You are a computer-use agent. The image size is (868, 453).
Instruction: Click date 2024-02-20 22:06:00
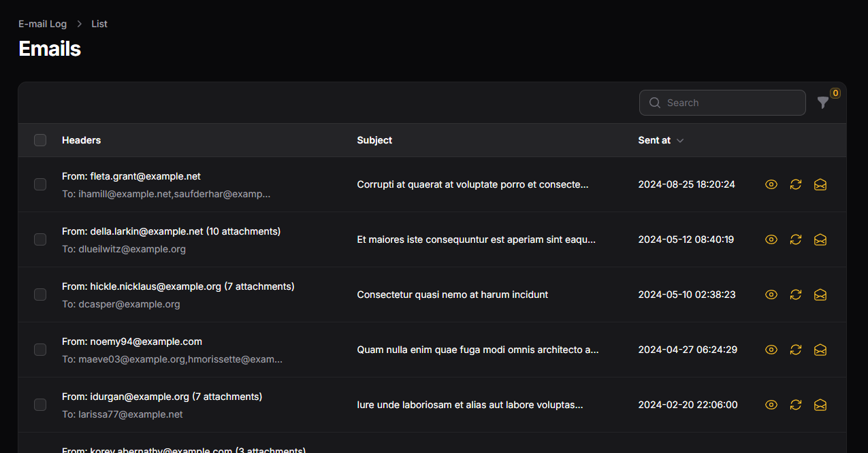point(688,405)
